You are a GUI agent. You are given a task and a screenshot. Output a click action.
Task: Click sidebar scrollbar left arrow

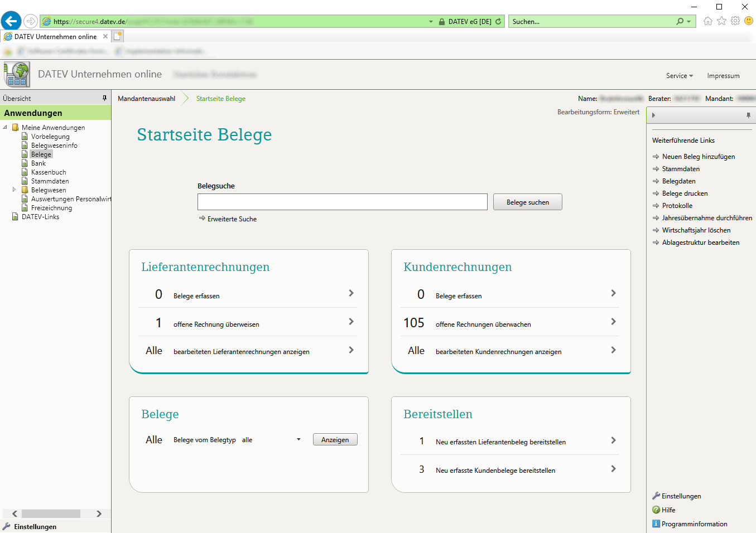tap(15, 513)
